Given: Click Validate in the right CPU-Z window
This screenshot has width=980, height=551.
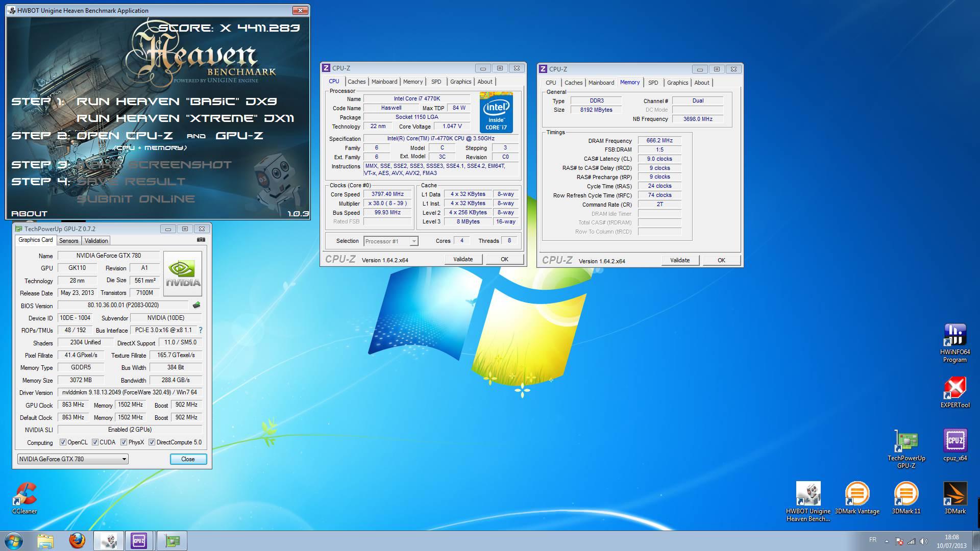Looking at the screenshot, I should tap(679, 260).
